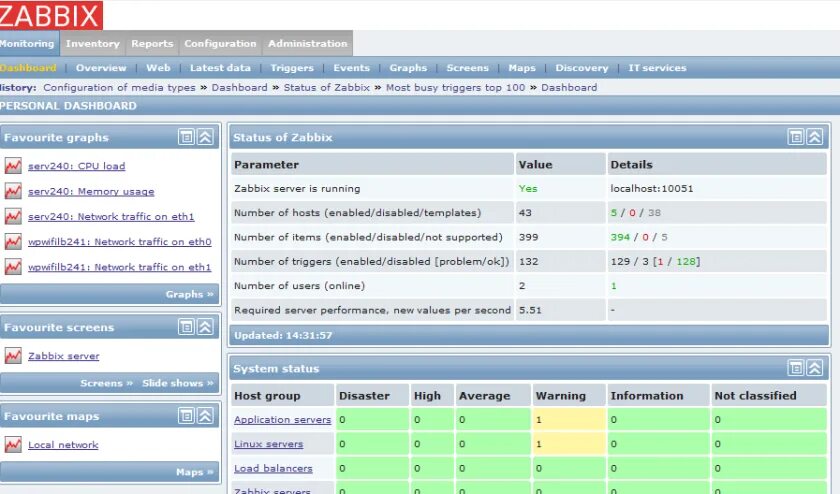840x494 pixels.
Task: Open Events submenu item
Action: pyautogui.click(x=351, y=68)
